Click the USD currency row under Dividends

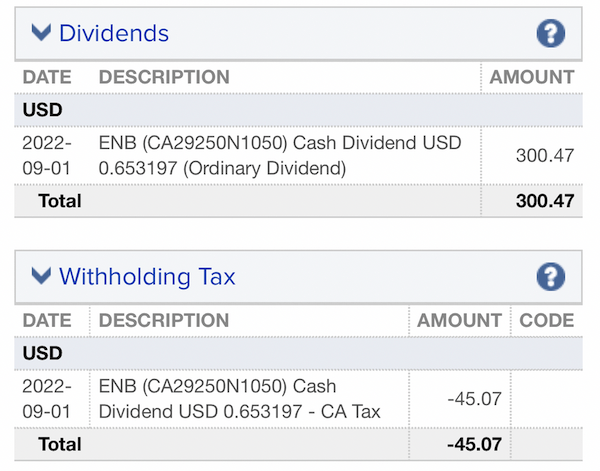tap(298, 110)
